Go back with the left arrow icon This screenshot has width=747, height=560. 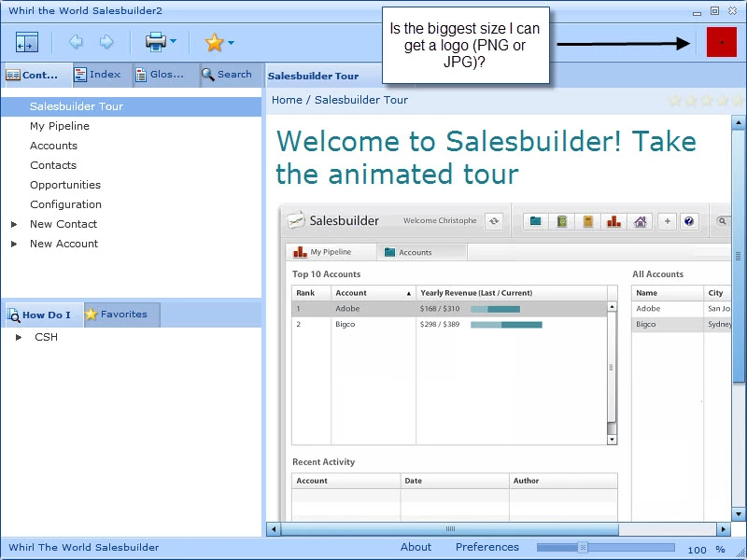click(76, 42)
